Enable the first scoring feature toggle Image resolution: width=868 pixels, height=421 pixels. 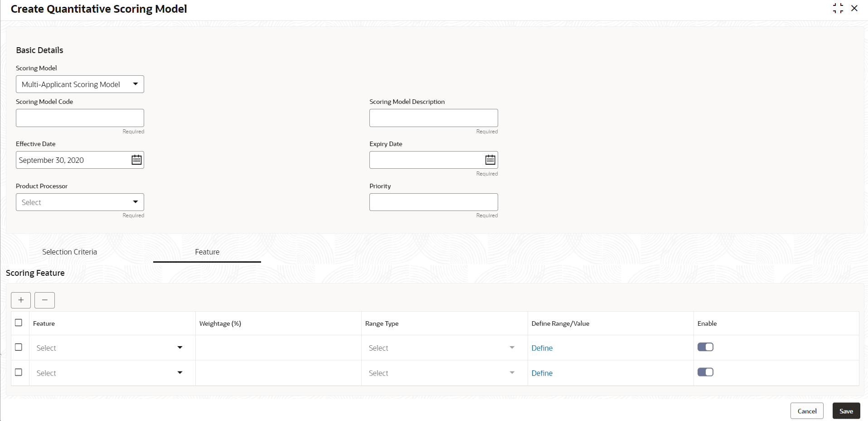point(705,347)
